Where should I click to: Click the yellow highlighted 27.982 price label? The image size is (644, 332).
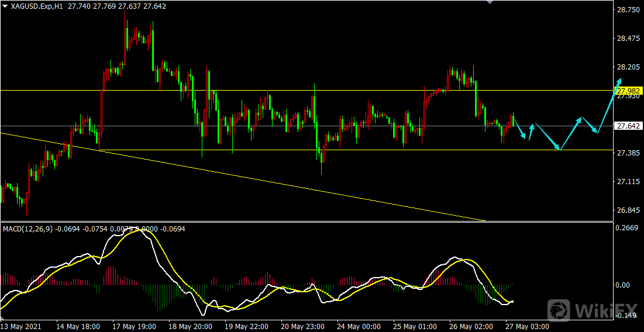[x=628, y=91]
